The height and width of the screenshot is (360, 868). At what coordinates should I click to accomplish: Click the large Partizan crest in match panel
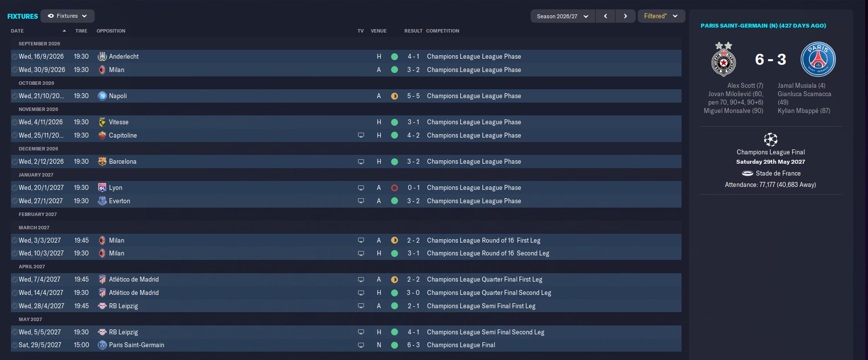(x=723, y=59)
